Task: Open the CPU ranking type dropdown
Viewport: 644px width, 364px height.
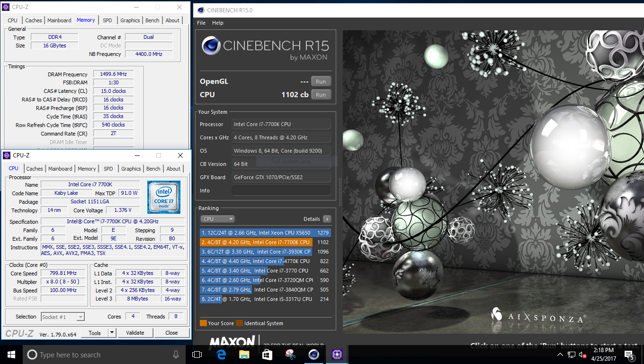Action: (x=218, y=219)
